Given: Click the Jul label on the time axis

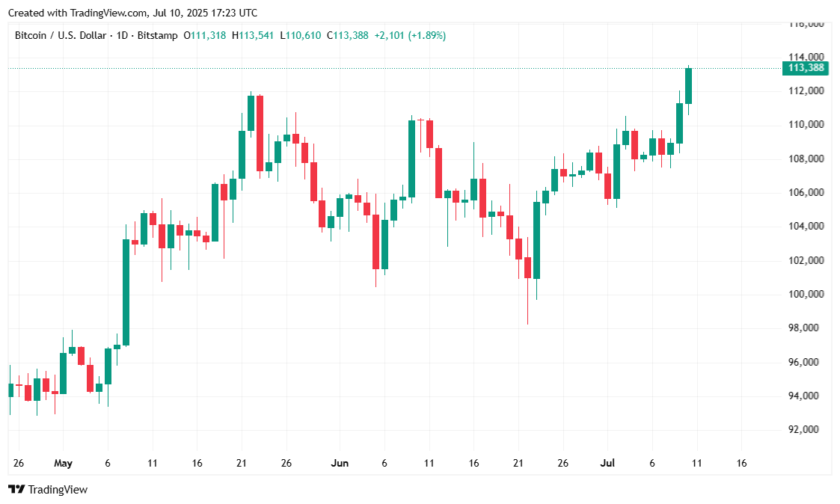Looking at the screenshot, I should point(607,463).
